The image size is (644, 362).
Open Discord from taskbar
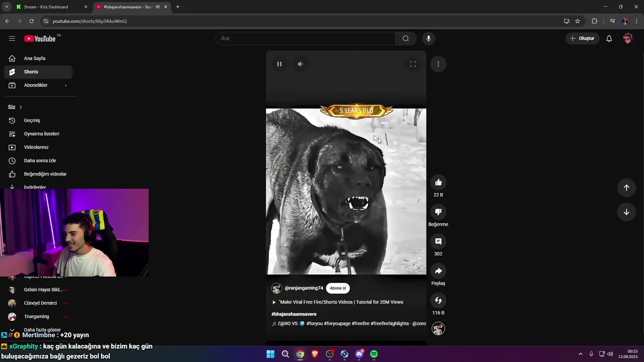tap(359, 354)
